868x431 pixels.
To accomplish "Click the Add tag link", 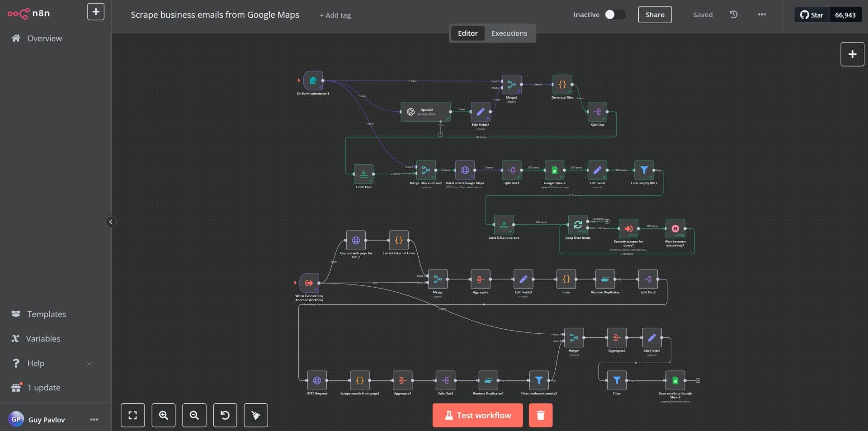I will pos(335,15).
